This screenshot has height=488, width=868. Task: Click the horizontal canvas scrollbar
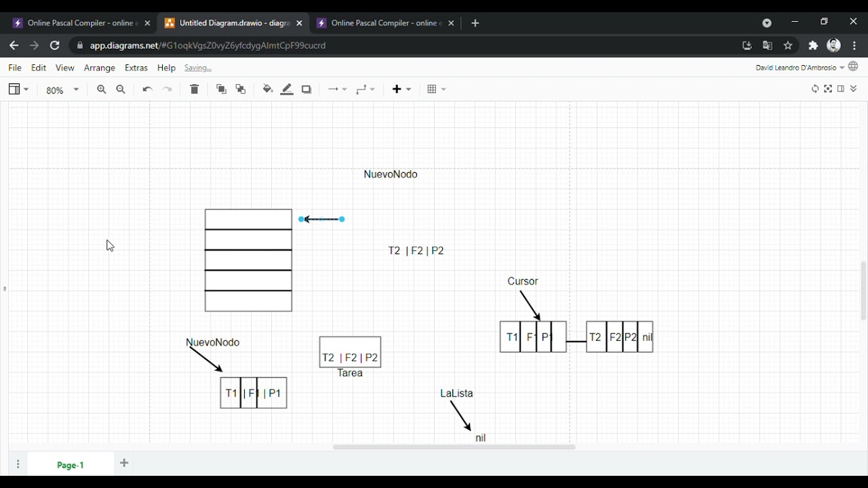point(454,447)
